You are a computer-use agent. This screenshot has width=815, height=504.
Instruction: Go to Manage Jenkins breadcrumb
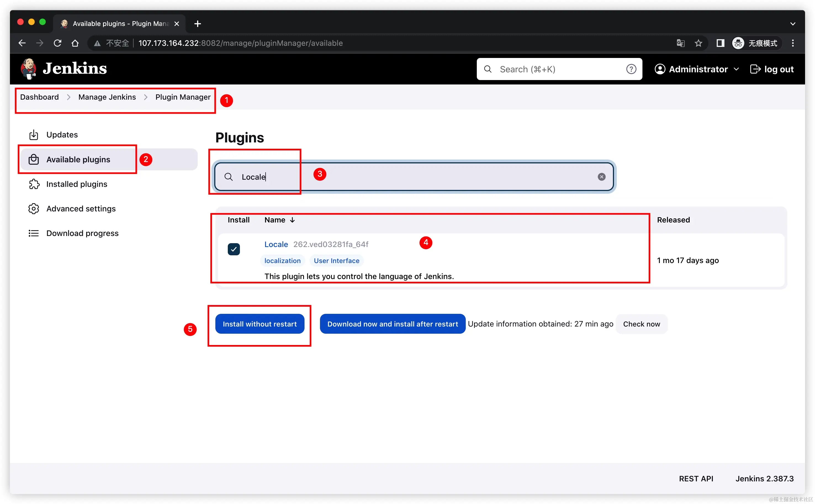point(107,97)
